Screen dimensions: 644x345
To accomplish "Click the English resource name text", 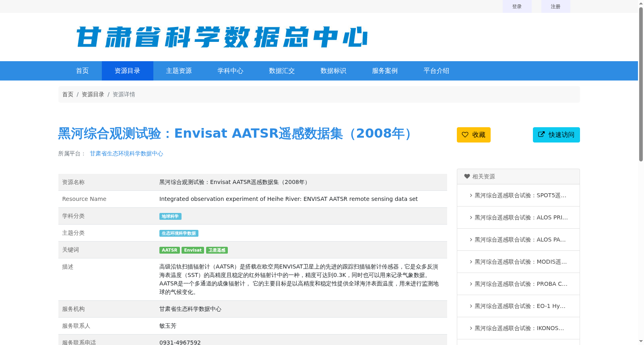I will [288, 199].
